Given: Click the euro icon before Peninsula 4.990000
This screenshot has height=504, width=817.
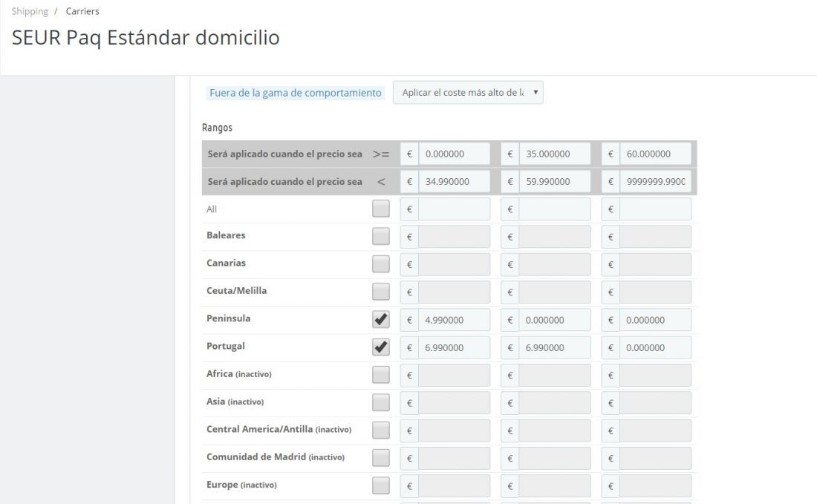Looking at the screenshot, I should (x=409, y=320).
